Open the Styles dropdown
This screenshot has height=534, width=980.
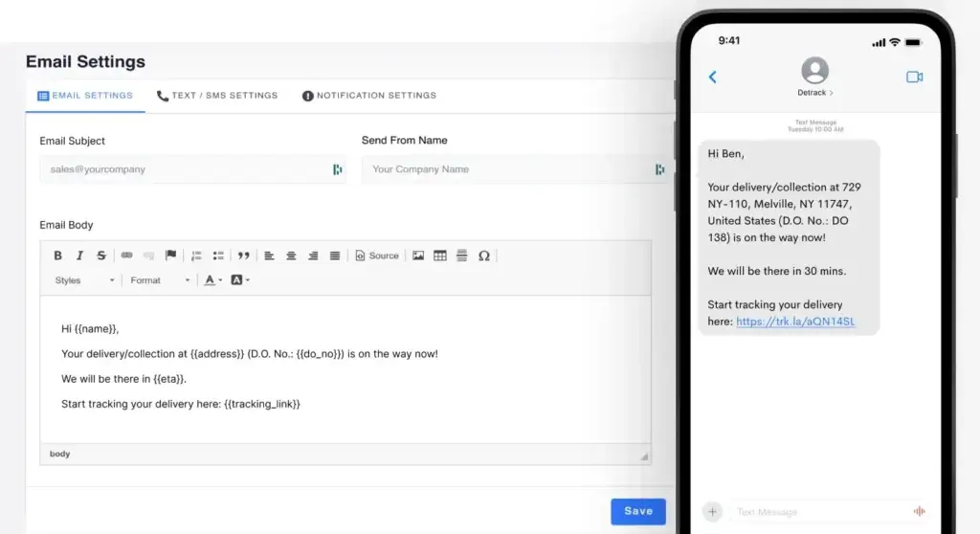point(84,280)
